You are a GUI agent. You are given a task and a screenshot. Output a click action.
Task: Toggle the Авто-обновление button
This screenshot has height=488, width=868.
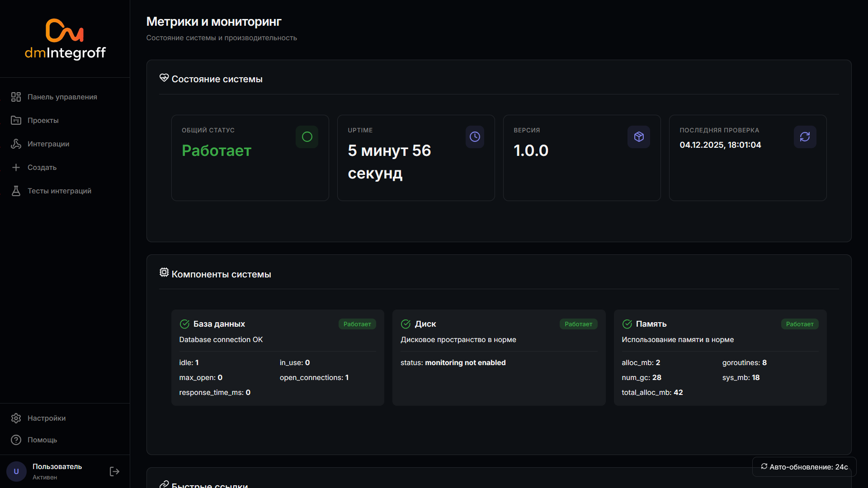804,467
